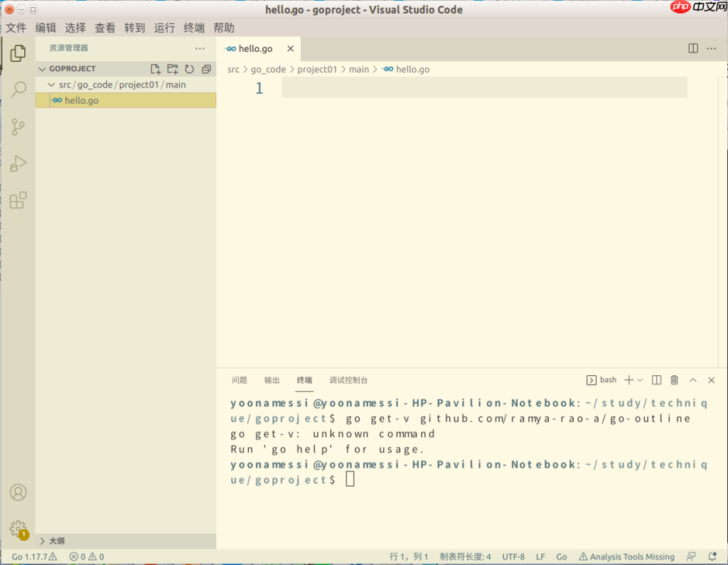Split the terminal panel
The image size is (728, 565).
coord(656,380)
